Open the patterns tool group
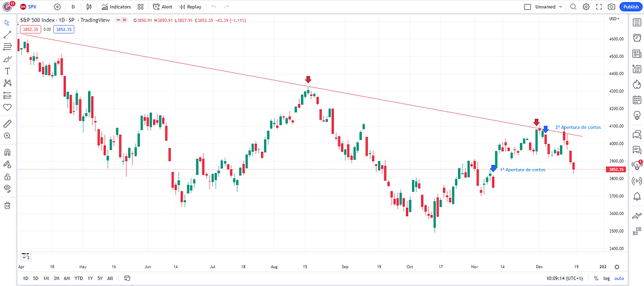 point(7,83)
